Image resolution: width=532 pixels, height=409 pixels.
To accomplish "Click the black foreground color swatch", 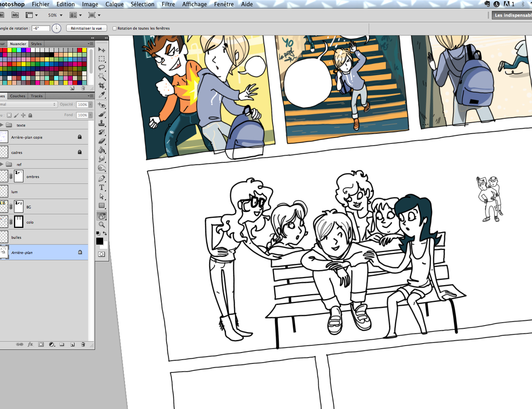I will click(x=100, y=241).
